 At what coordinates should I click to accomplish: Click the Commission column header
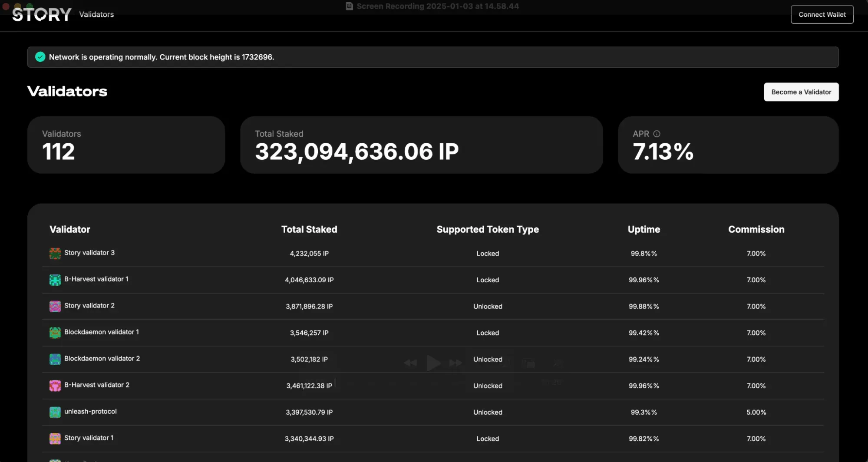(x=756, y=229)
